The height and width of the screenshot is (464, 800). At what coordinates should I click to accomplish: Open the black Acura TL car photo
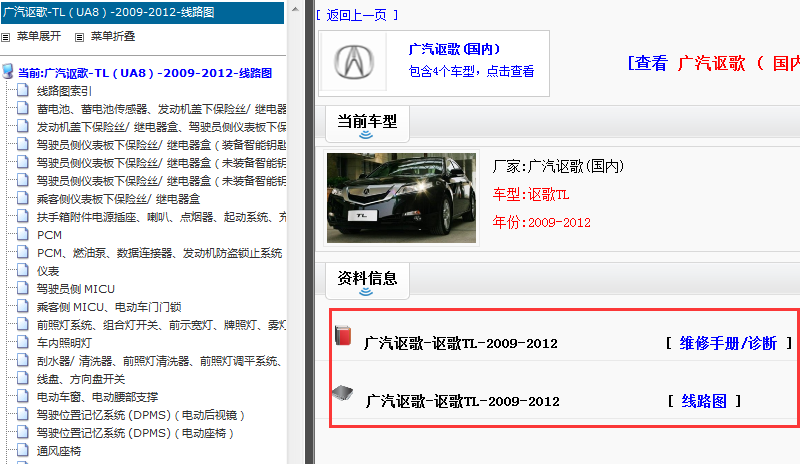401,198
